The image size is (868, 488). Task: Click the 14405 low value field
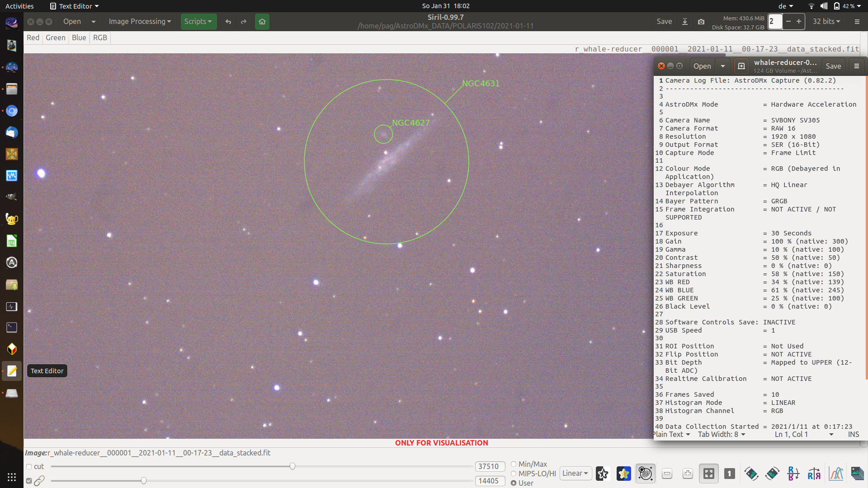coord(490,481)
